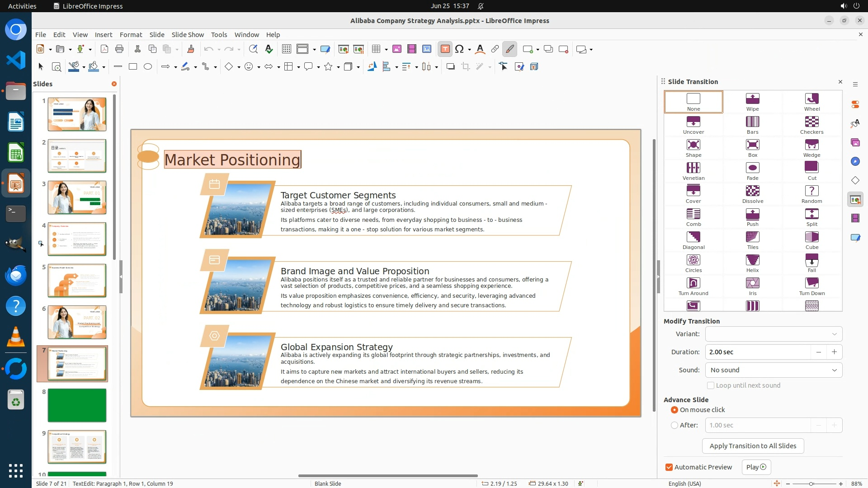Click the Insert Special Character icon

459,49
